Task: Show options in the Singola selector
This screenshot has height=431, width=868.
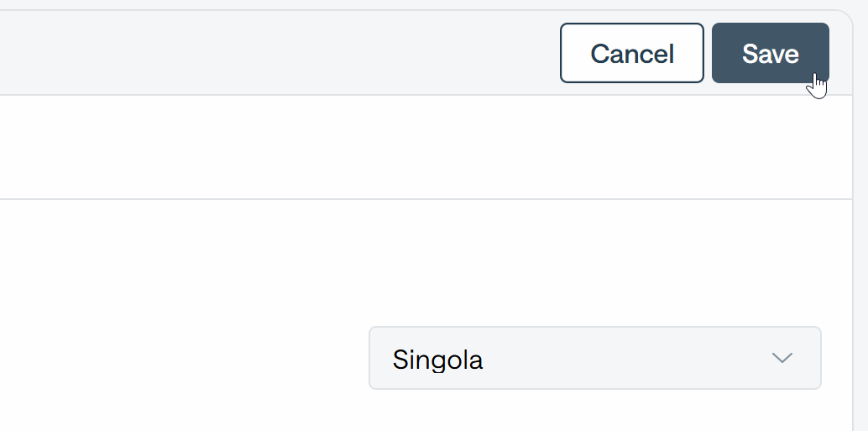Action: tap(595, 358)
